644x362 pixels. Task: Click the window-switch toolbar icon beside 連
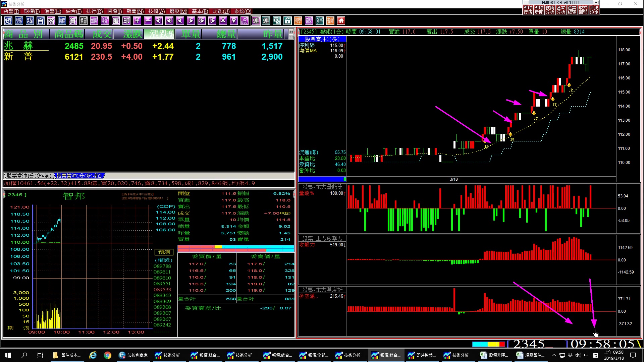point(277,21)
